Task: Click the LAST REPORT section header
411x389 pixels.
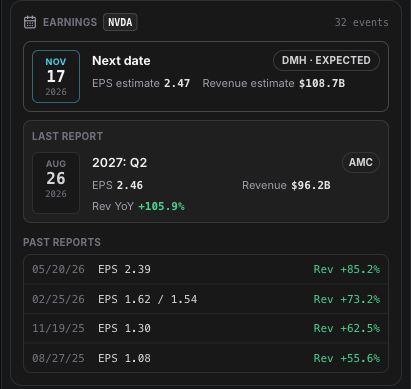Action: click(x=67, y=136)
